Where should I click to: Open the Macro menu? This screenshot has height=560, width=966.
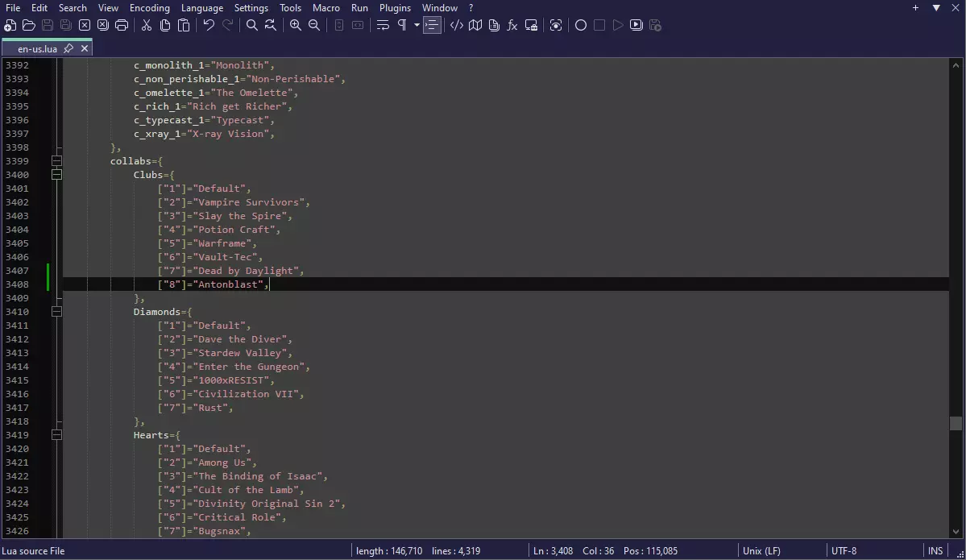tap(326, 8)
